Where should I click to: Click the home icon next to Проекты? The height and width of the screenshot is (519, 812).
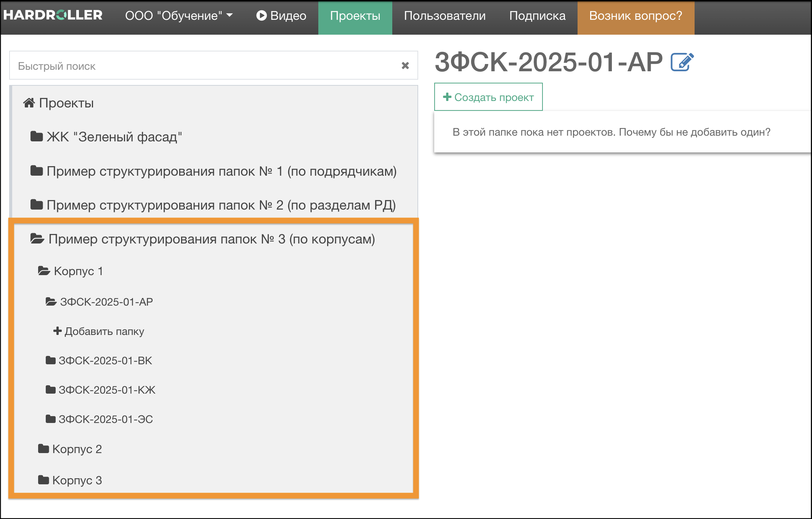coord(29,103)
